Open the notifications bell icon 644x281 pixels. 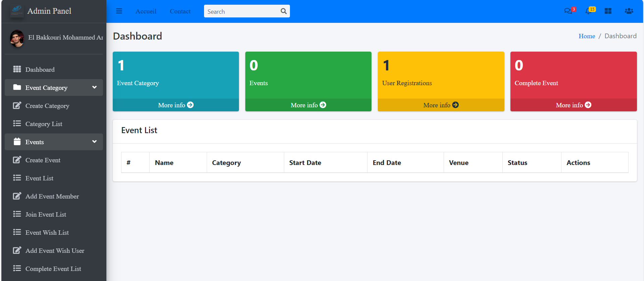tap(588, 11)
